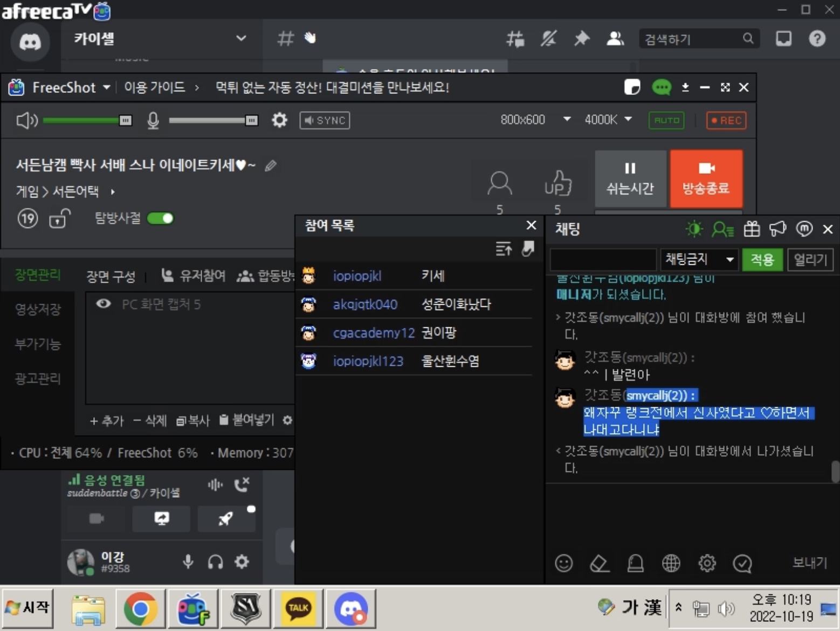Screen dimensions: 840x631
Task: Click the megaphone icon in chat panel
Action: tap(777, 229)
